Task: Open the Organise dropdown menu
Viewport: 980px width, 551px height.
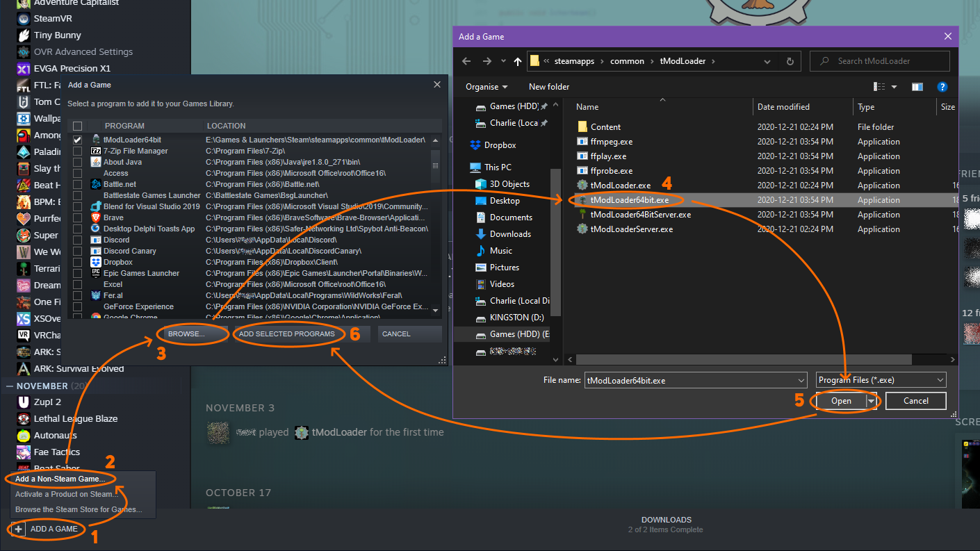Action: [x=487, y=87]
